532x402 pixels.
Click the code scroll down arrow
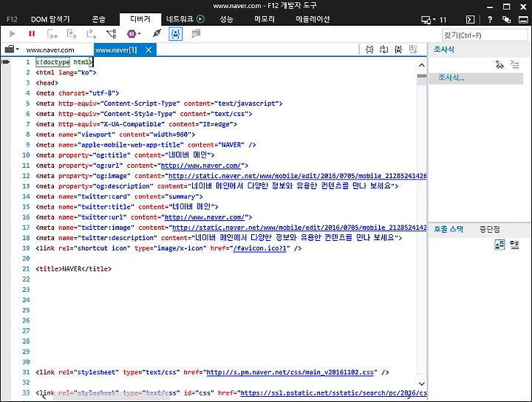422,384
